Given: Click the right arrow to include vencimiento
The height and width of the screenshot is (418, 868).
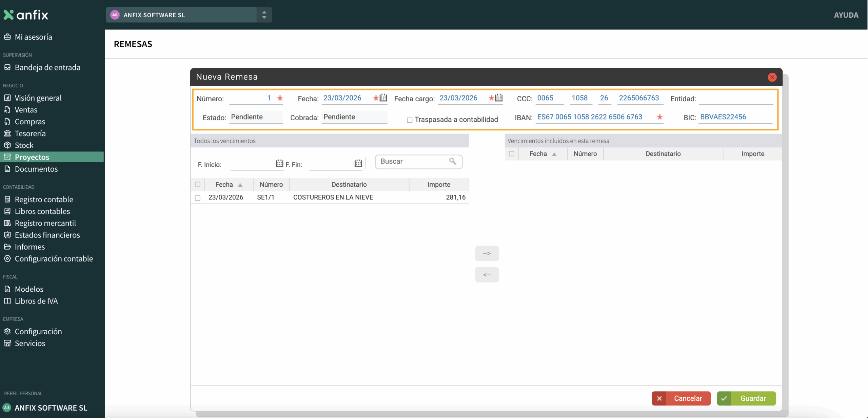Looking at the screenshot, I should [x=487, y=253].
